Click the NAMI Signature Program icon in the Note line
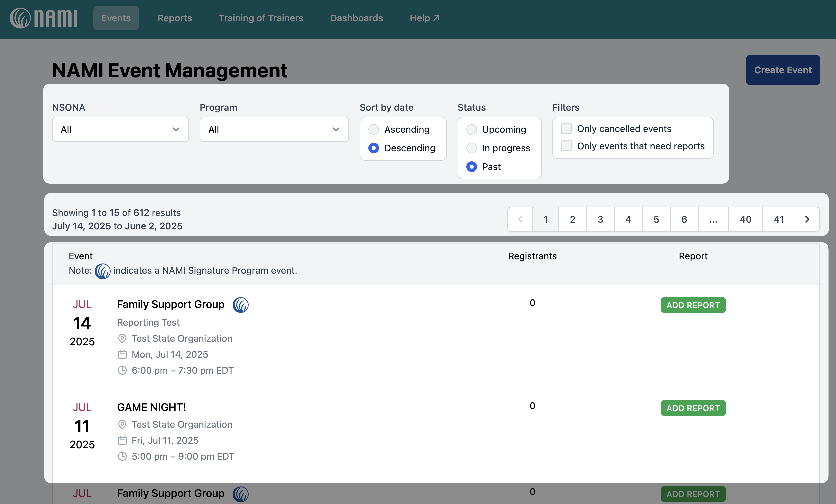Screen dimensions: 836x504 [102, 271]
